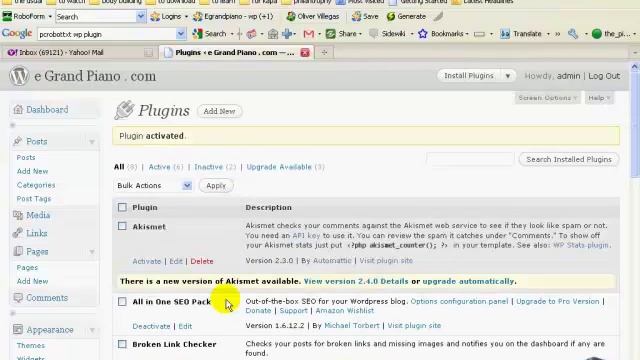Click the RoboForm Save button
The image size is (640, 360).
click(365, 16)
